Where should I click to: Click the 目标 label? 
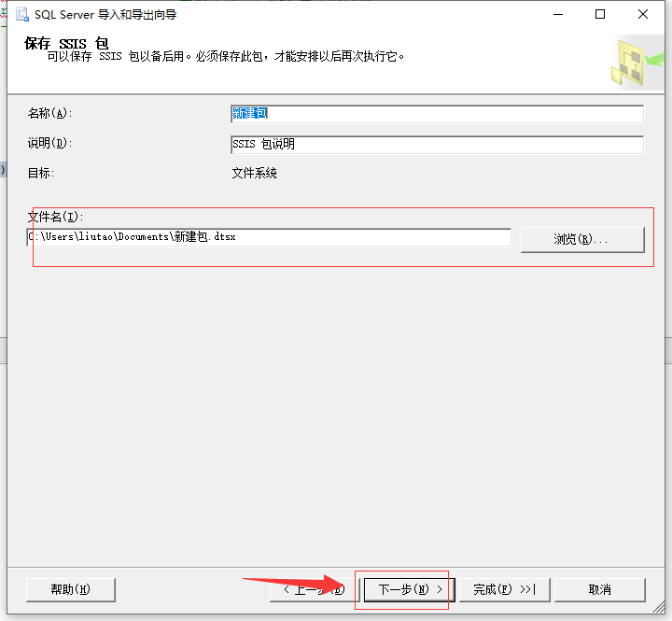pos(41,174)
